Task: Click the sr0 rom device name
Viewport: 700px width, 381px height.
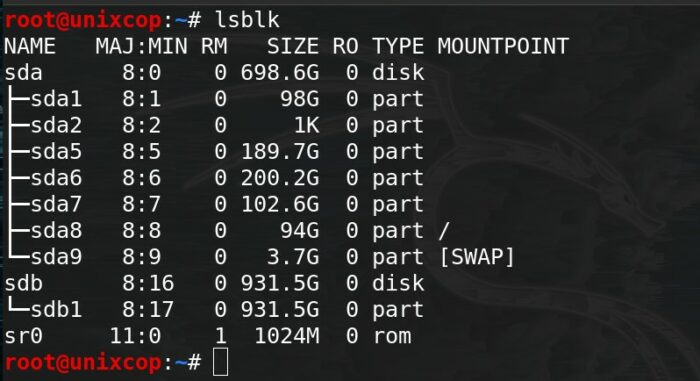Action: pos(23,336)
